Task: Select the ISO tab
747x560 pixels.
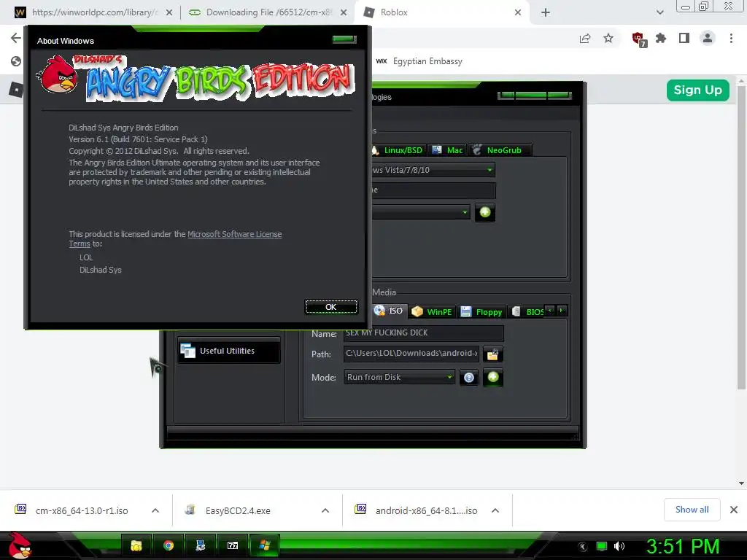Action: click(x=390, y=311)
